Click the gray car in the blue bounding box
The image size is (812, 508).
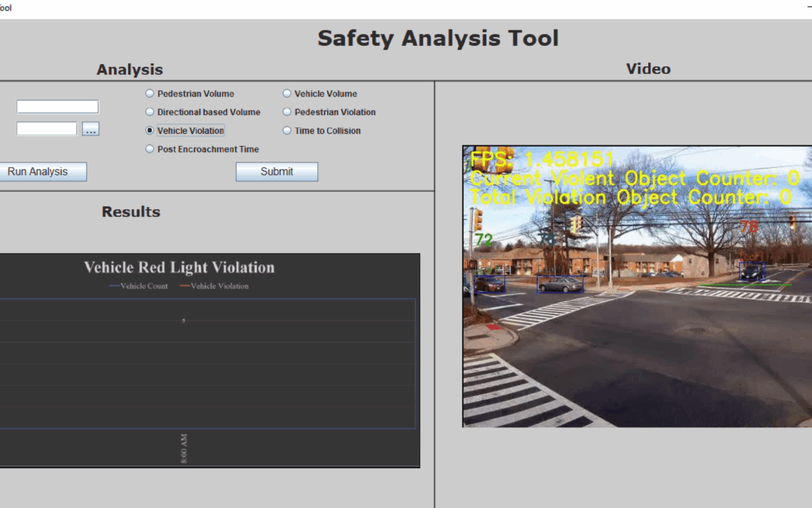[559, 284]
